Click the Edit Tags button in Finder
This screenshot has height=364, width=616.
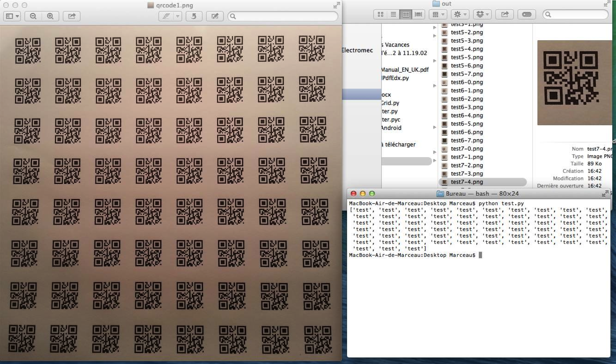click(x=527, y=14)
